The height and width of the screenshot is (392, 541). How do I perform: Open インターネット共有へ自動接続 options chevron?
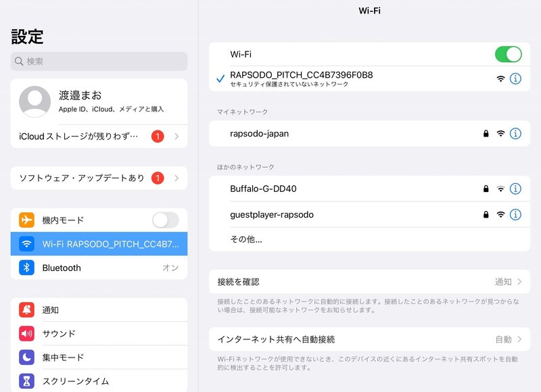point(519,339)
